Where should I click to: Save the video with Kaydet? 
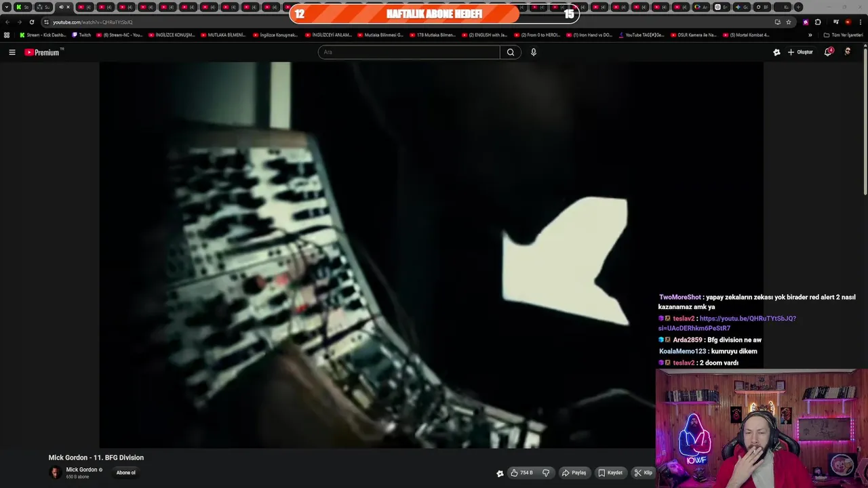(610, 472)
